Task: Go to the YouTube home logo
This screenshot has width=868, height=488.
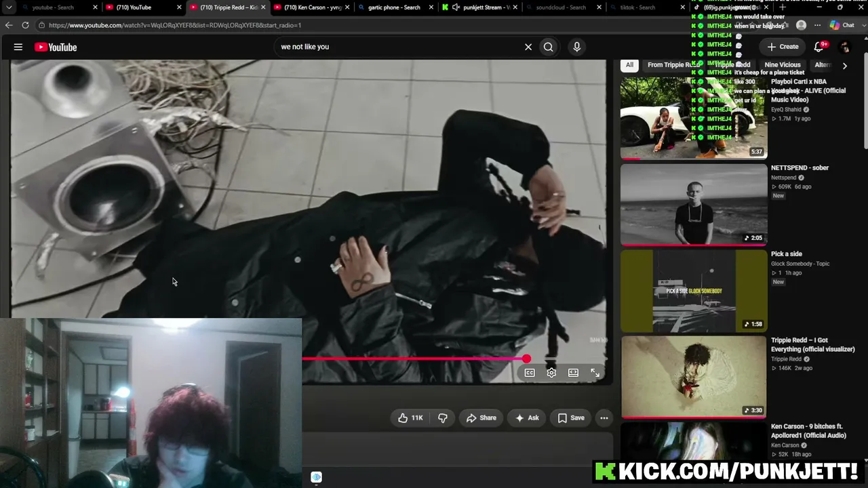Action: (56, 47)
